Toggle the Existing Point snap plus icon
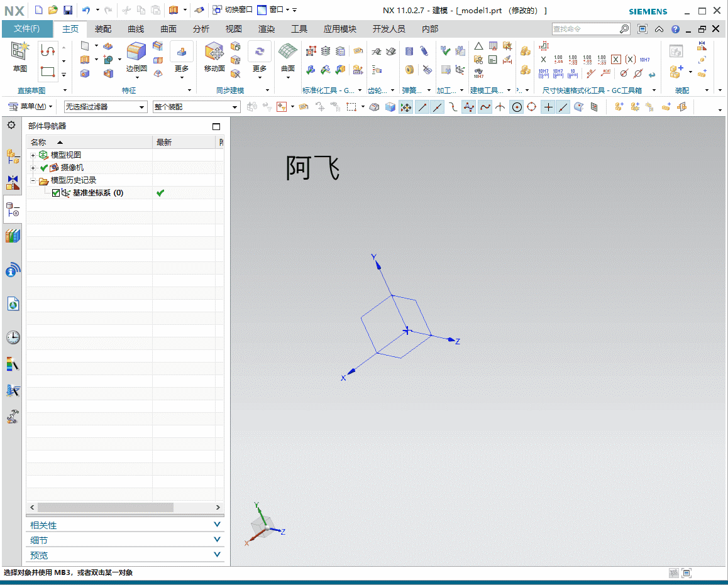Image resolution: width=728 pixels, height=585 pixels. [548, 107]
